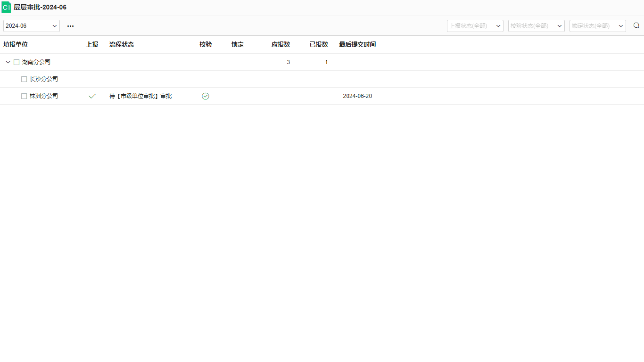
Task: Open the 上报状态 filter dropdown
Action: (x=475, y=26)
